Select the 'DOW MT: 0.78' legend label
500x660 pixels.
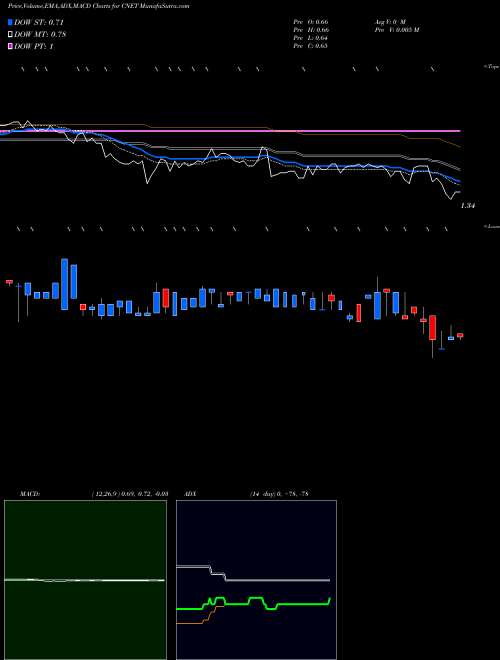(x=40, y=35)
